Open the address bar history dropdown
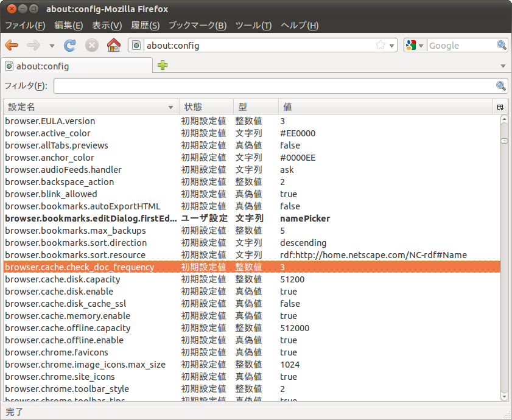 [x=391, y=46]
